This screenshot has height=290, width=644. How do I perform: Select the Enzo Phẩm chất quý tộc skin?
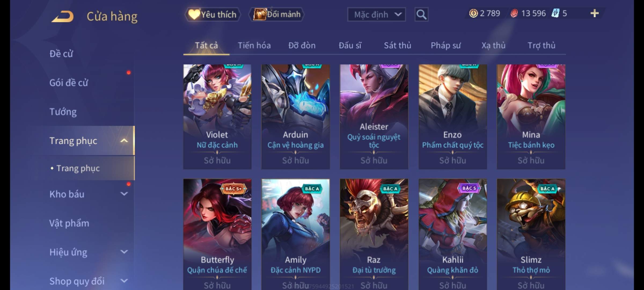tap(453, 117)
